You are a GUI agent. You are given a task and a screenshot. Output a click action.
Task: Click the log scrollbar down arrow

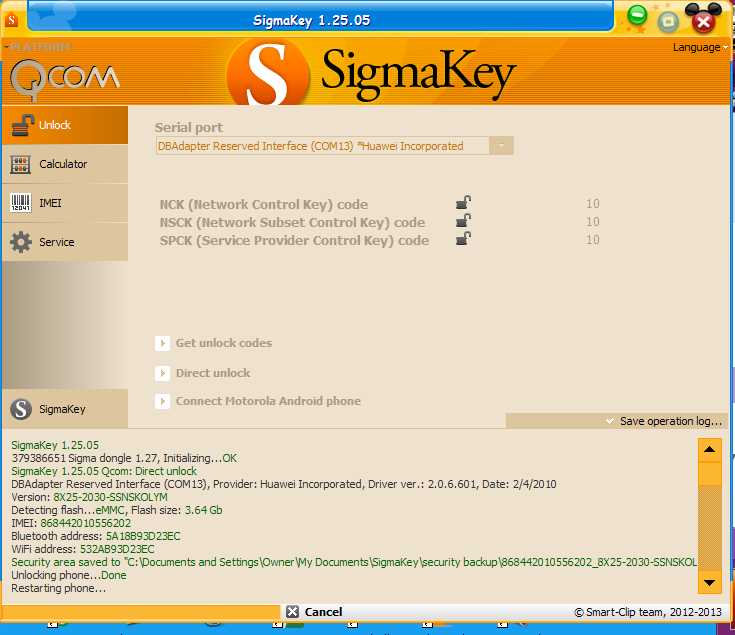click(709, 582)
